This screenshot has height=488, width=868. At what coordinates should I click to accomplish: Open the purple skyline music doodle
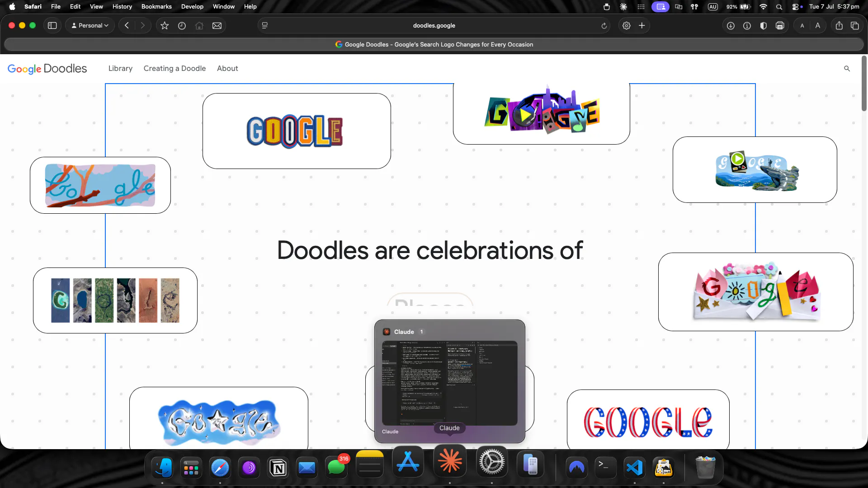[x=542, y=113]
